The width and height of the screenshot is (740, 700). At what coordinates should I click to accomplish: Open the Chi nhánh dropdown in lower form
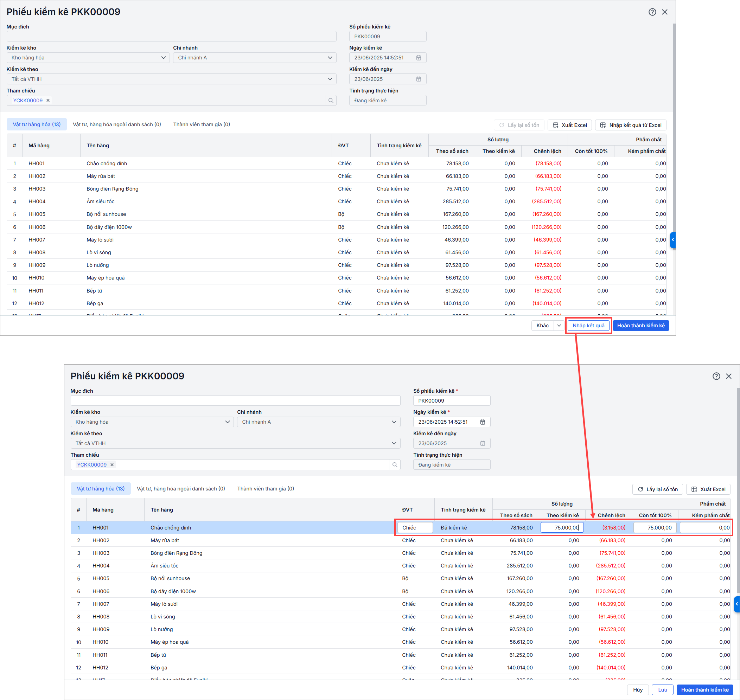pyautogui.click(x=318, y=422)
